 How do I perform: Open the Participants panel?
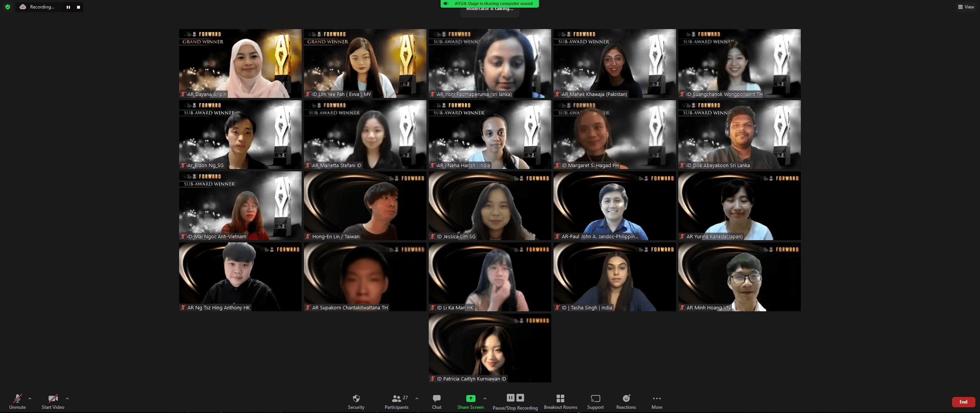[396, 402]
